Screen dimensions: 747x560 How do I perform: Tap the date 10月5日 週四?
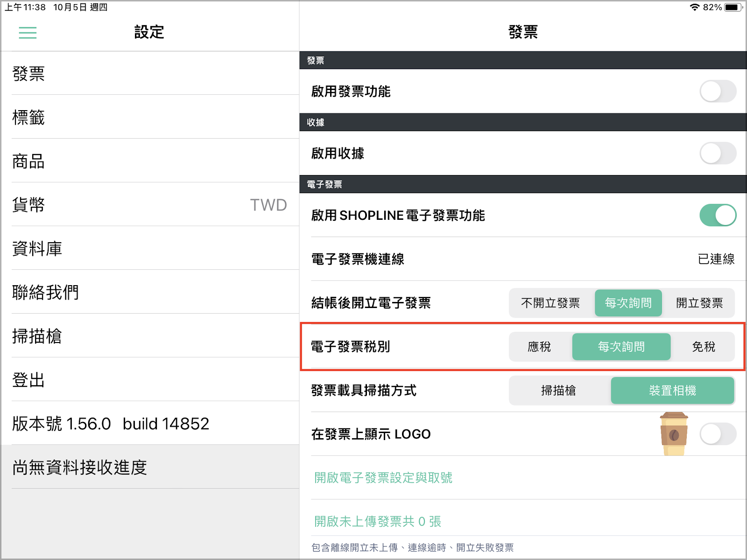(x=80, y=7)
